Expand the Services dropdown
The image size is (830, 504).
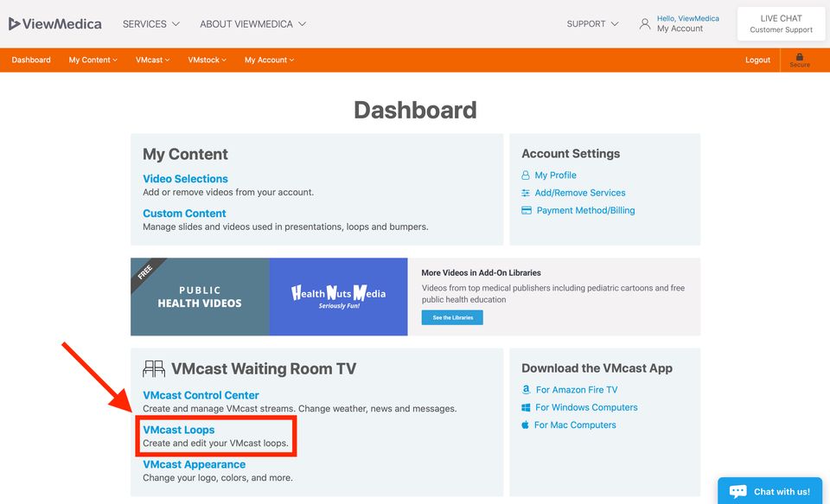pos(150,24)
